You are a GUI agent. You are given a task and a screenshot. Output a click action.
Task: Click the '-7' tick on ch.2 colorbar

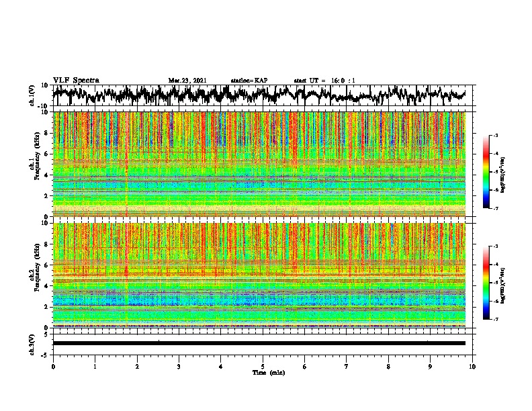(x=495, y=320)
